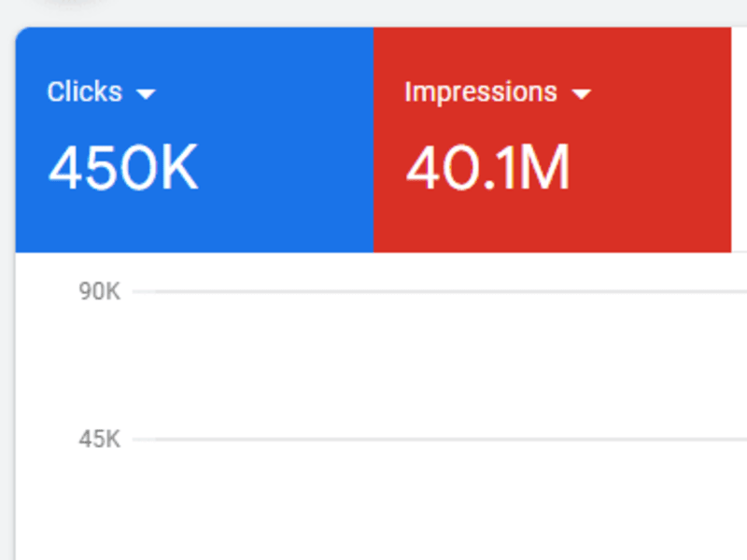Image resolution: width=747 pixels, height=560 pixels.
Task: Select the 450K clicks total value
Action: [123, 168]
